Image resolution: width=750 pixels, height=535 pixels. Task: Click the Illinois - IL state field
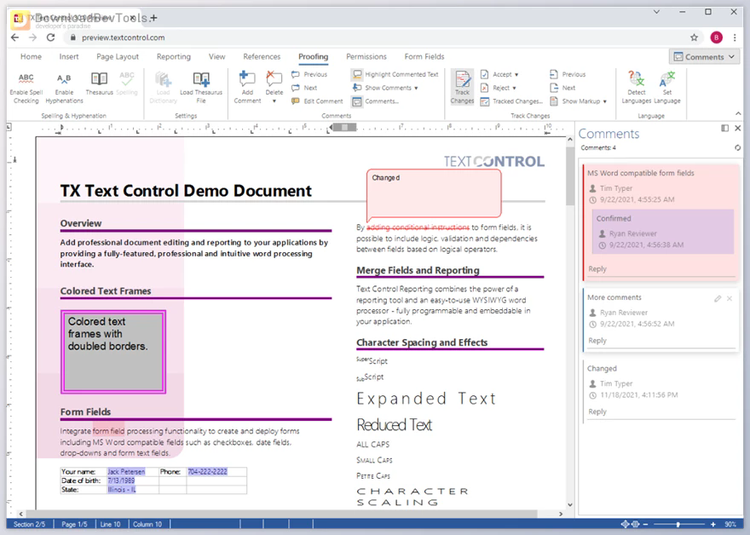point(122,490)
